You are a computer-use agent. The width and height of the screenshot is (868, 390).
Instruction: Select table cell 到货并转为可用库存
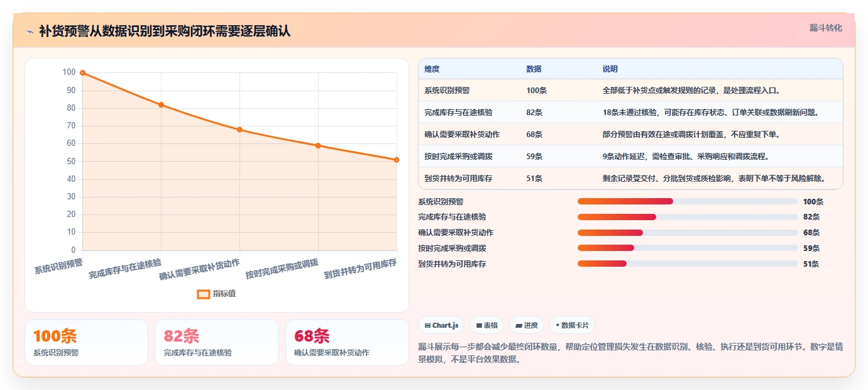(458, 179)
